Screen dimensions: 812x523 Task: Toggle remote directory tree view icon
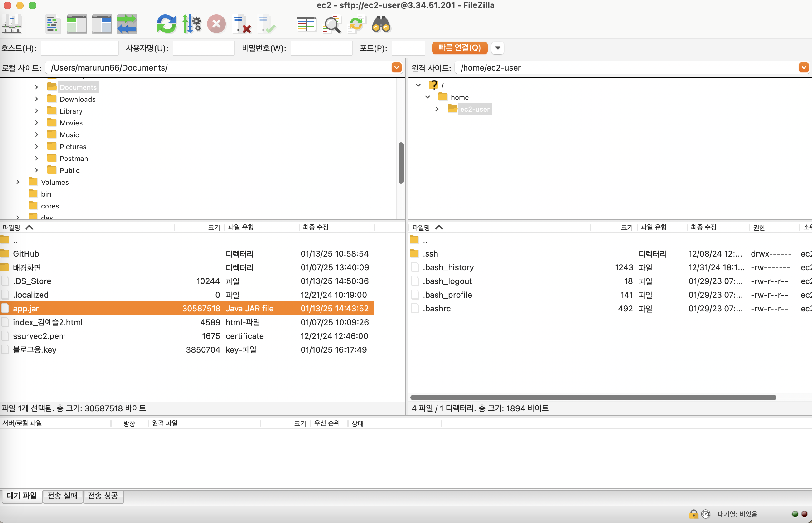pyautogui.click(x=102, y=24)
